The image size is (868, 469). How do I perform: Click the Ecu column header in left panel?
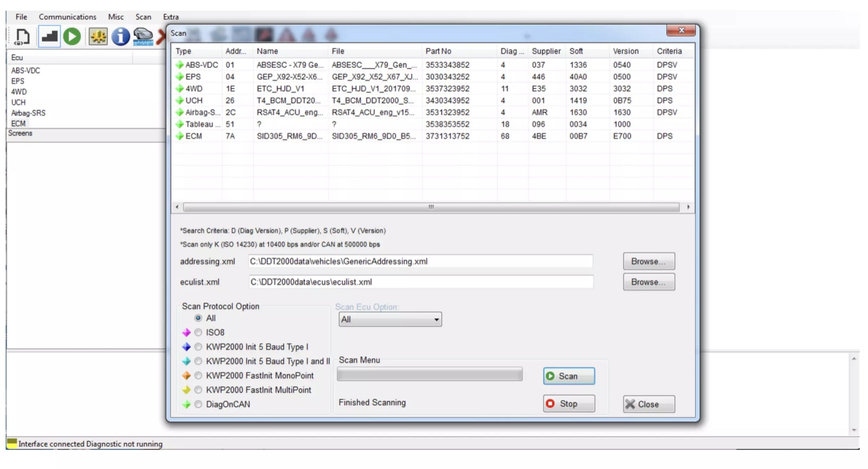pyautogui.click(x=69, y=58)
